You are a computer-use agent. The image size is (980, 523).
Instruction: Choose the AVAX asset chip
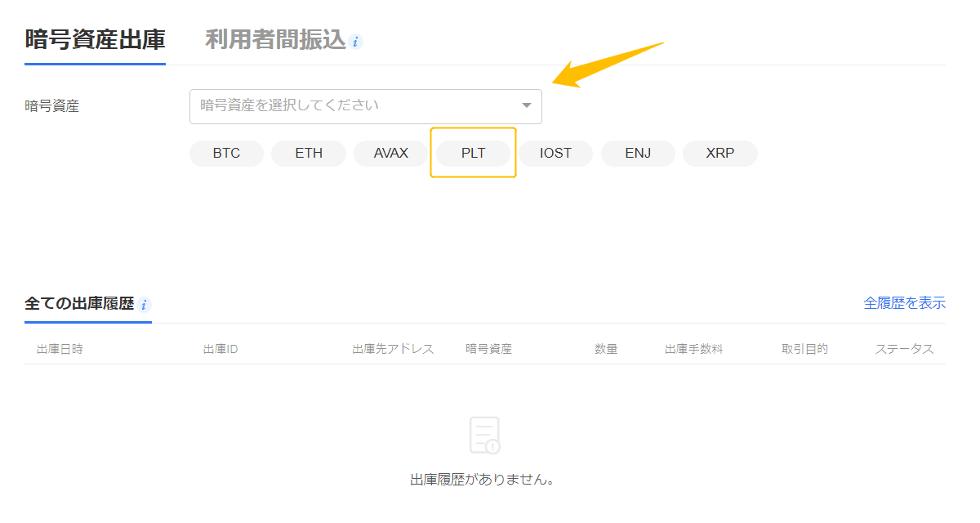(391, 153)
